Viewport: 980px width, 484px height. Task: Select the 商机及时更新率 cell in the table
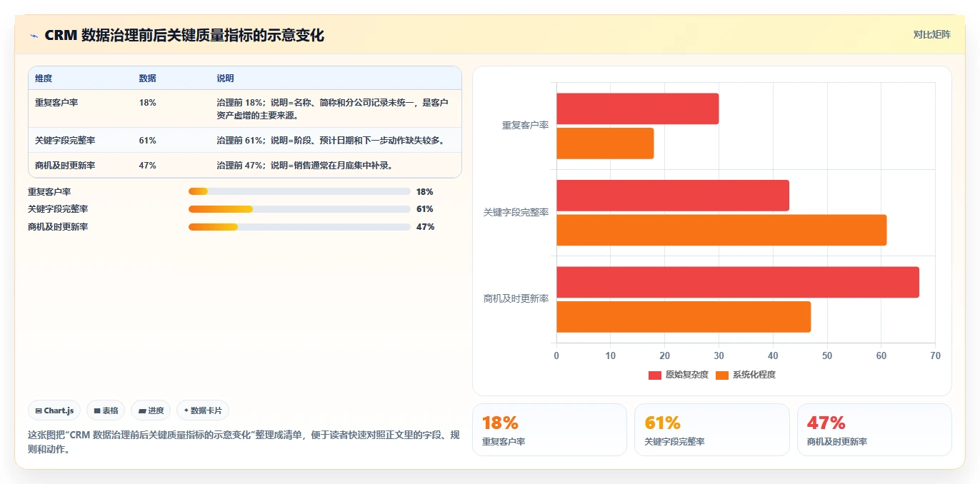pos(65,166)
